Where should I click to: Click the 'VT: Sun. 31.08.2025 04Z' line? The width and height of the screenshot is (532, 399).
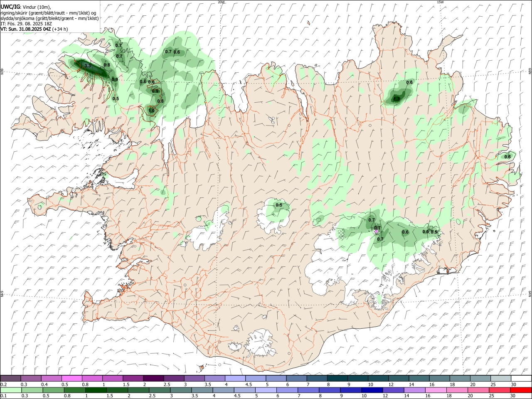[26, 29]
